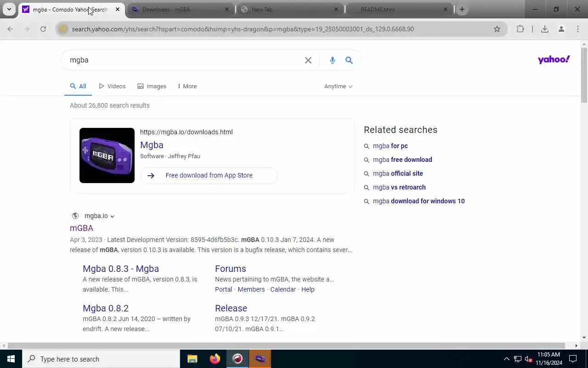Switch to the README.html tab
The height and width of the screenshot is (368, 588).
(x=400, y=9)
